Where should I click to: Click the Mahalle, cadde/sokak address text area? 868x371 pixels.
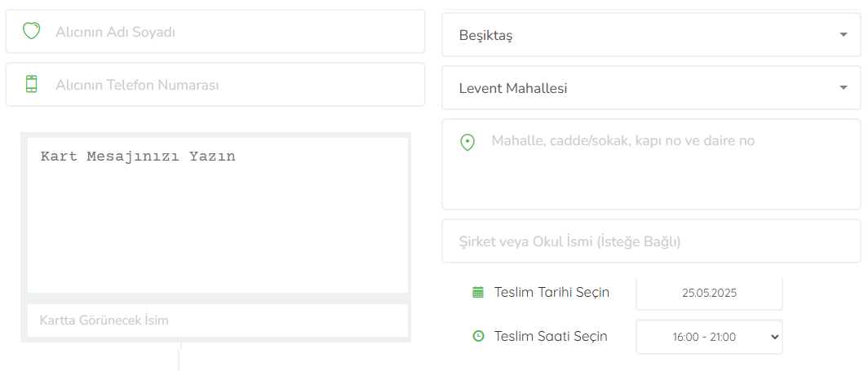click(651, 164)
